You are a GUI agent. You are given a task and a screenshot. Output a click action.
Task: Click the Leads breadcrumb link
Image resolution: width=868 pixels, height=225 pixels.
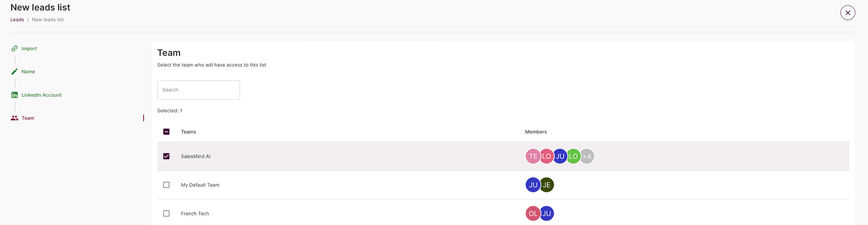[17, 20]
